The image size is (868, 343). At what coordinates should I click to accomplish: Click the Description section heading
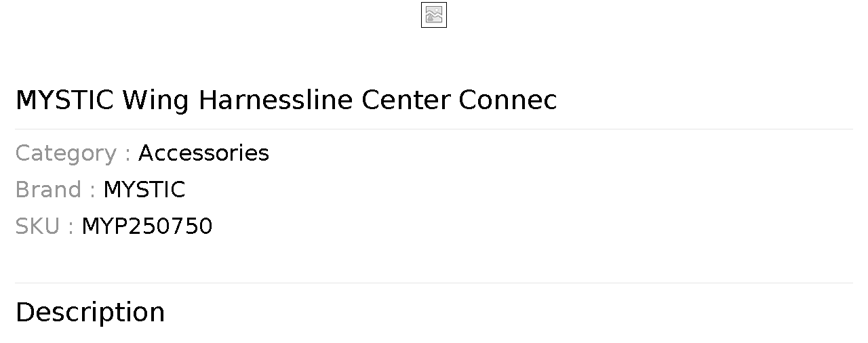coord(90,312)
